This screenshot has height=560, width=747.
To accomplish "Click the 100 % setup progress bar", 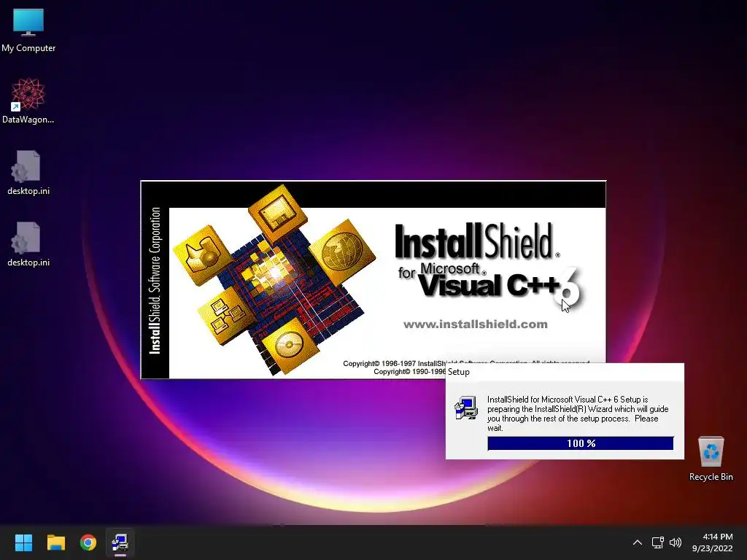I will pyautogui.click(x=580, y=443).
